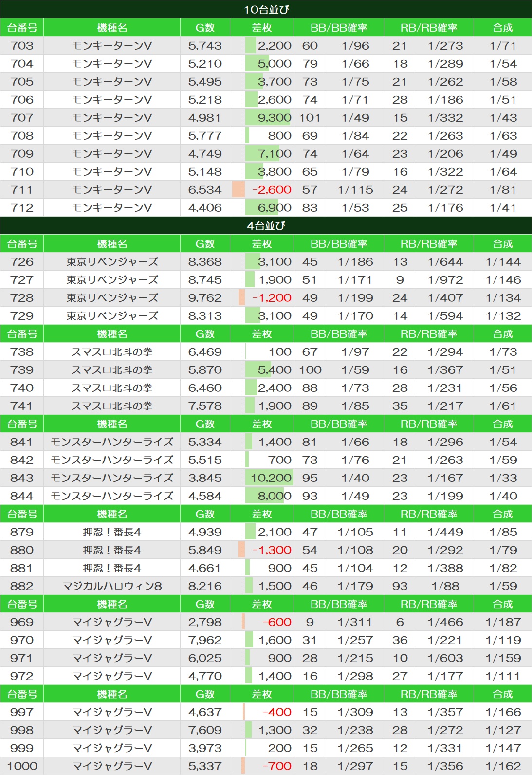The image size is (532, 775).
Task: Select combined probability 1/187
Action: 503,622
